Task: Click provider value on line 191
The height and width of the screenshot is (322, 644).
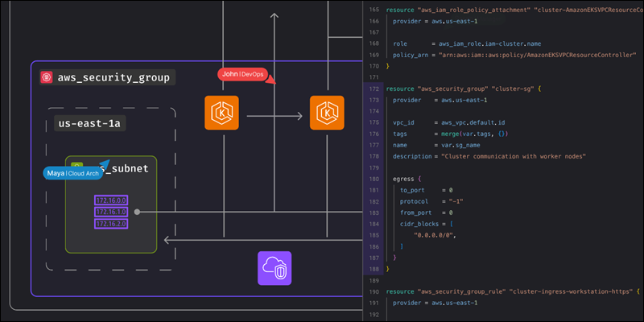Action: point(454,303)
